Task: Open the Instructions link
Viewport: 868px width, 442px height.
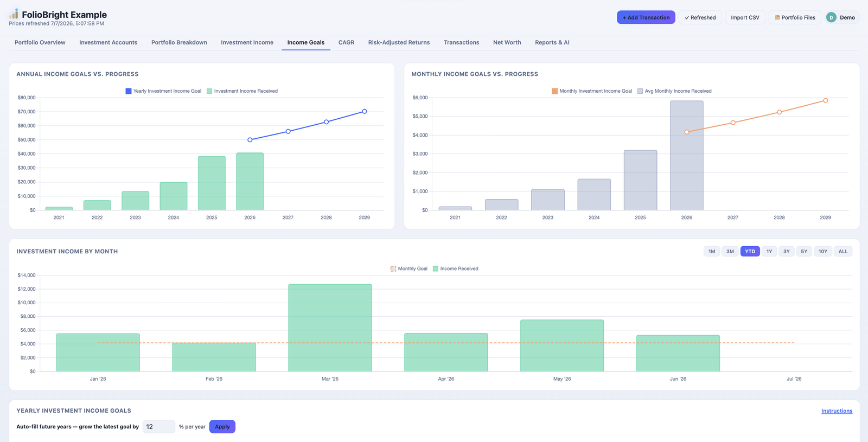Action: (837, 411)
